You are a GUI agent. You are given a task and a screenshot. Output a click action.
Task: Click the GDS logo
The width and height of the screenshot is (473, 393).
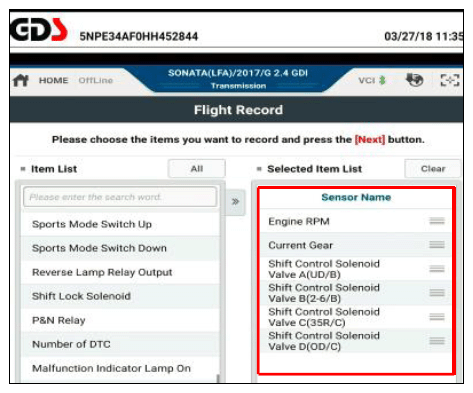[x=39, y=30]
